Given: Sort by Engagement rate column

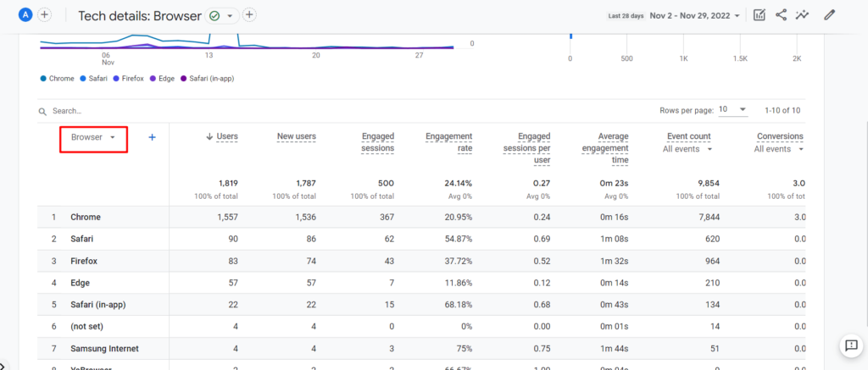Looking at the screenshot, I should point(448,142).
